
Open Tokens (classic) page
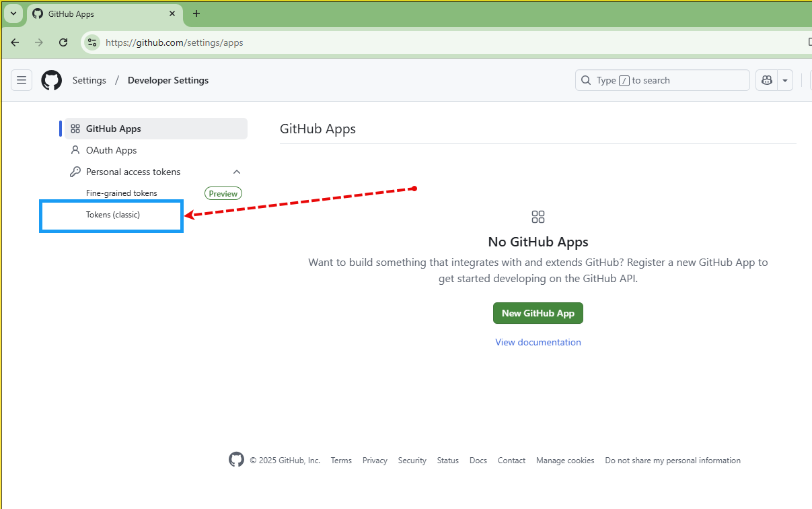tap(113, 215)
